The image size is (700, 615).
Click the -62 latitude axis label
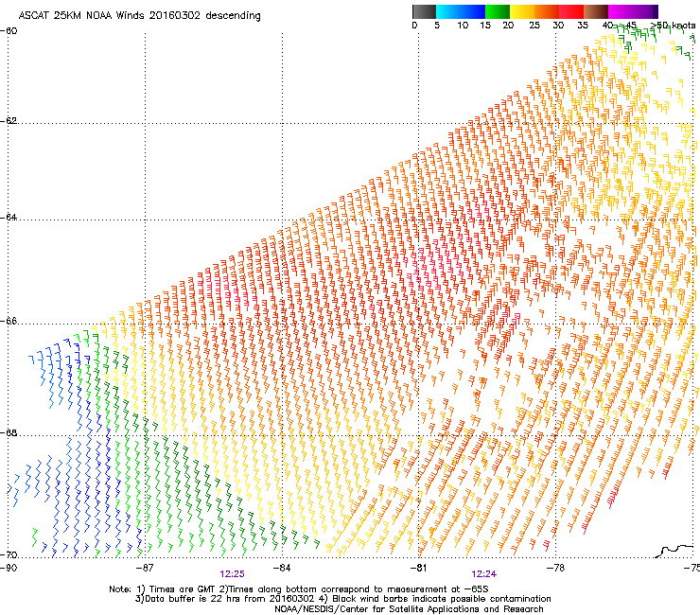pyautogui.click(x=9, y=121)
